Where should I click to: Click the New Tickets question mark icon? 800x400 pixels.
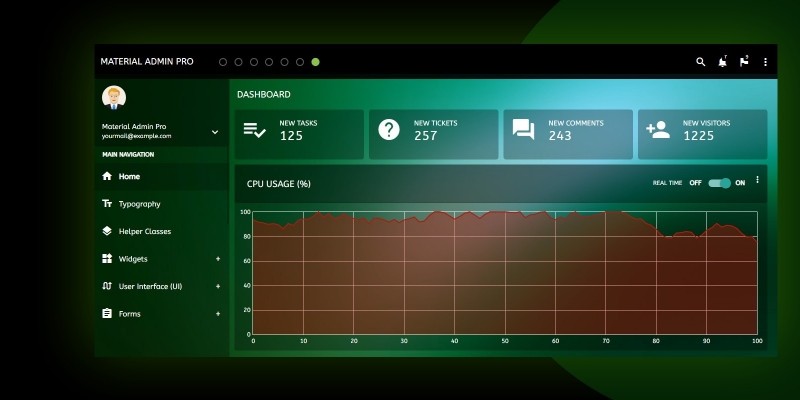389,130
